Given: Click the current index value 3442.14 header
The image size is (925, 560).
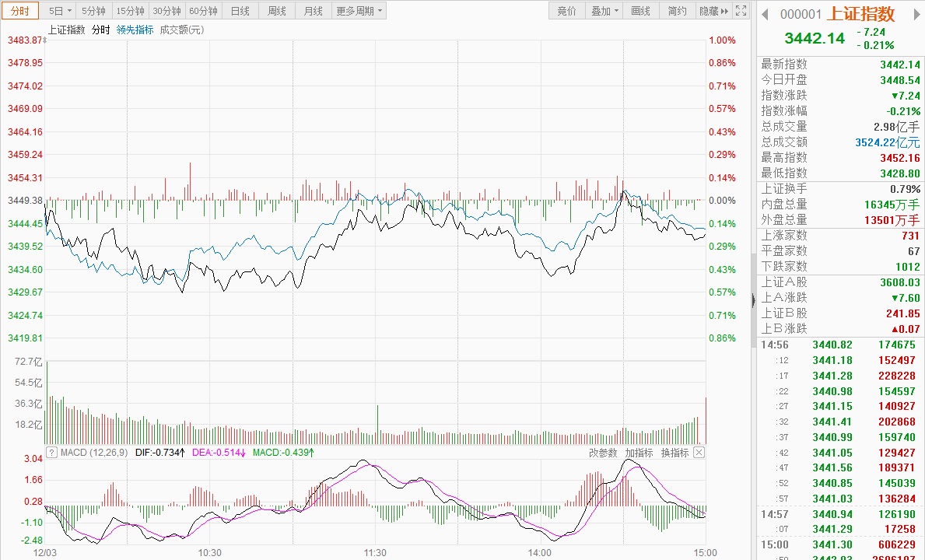Looking at the screenshot, I should point(815,38).
